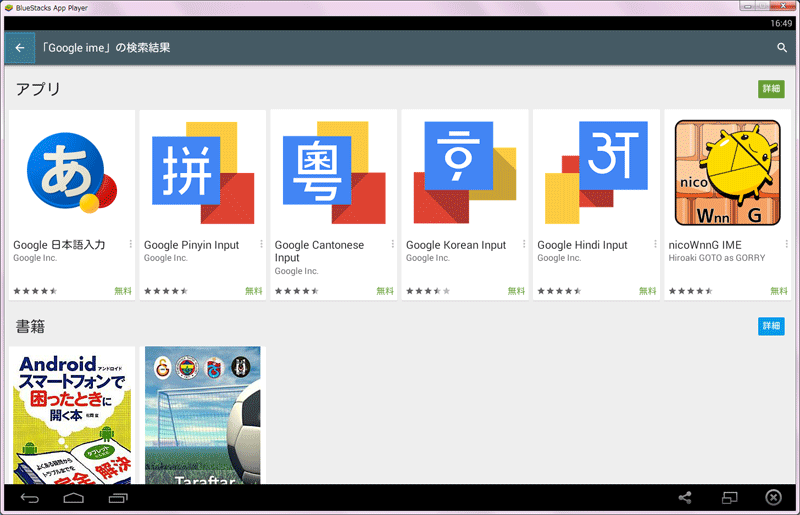Screen dimensions: 800x515
Task: Open the Google Pinyin Input app icon
Action: (203, 173)
